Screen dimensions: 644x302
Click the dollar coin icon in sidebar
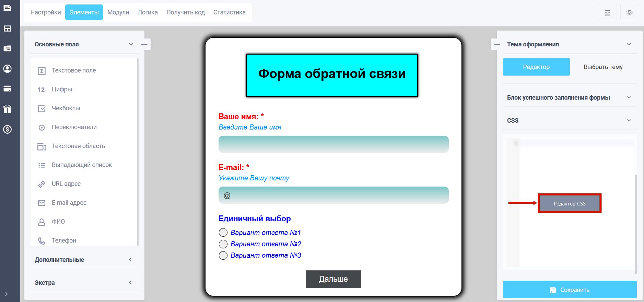[x=7, y=130]
